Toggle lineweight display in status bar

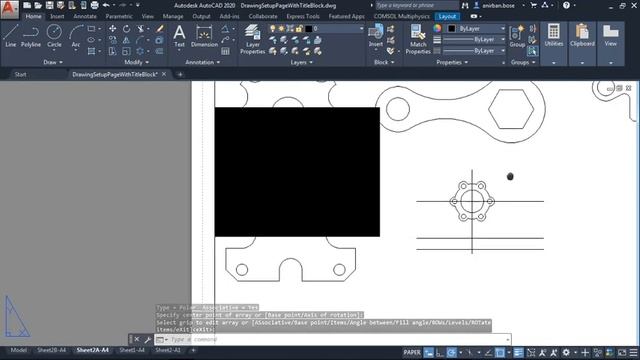coord(518,352)
